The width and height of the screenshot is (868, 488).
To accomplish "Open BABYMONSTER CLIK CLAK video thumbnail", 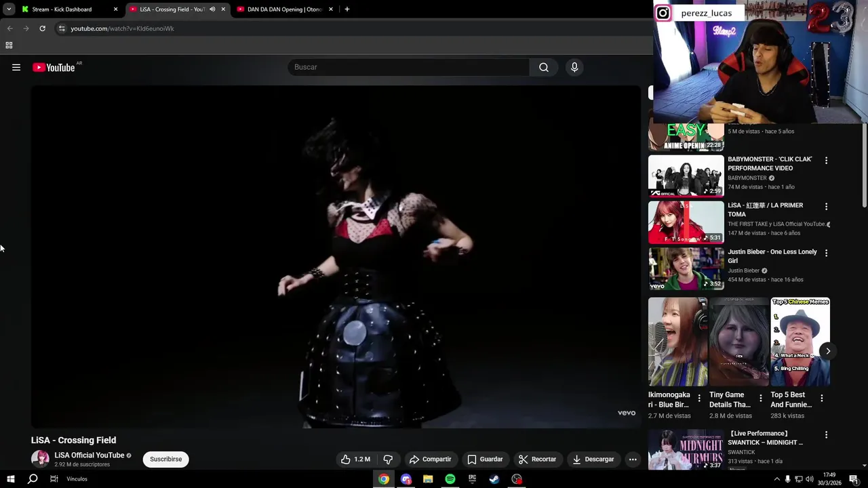I will [686, 176].
